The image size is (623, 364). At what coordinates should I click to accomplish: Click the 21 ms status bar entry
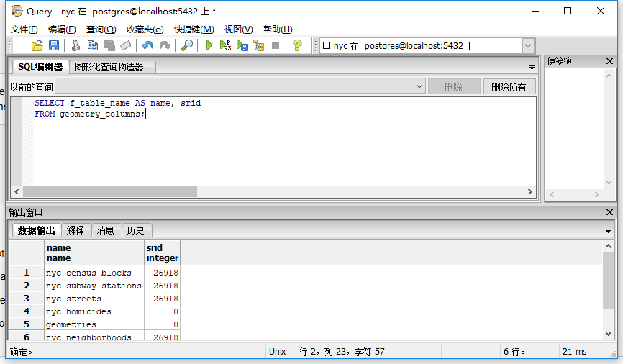[x=575, y=352]
